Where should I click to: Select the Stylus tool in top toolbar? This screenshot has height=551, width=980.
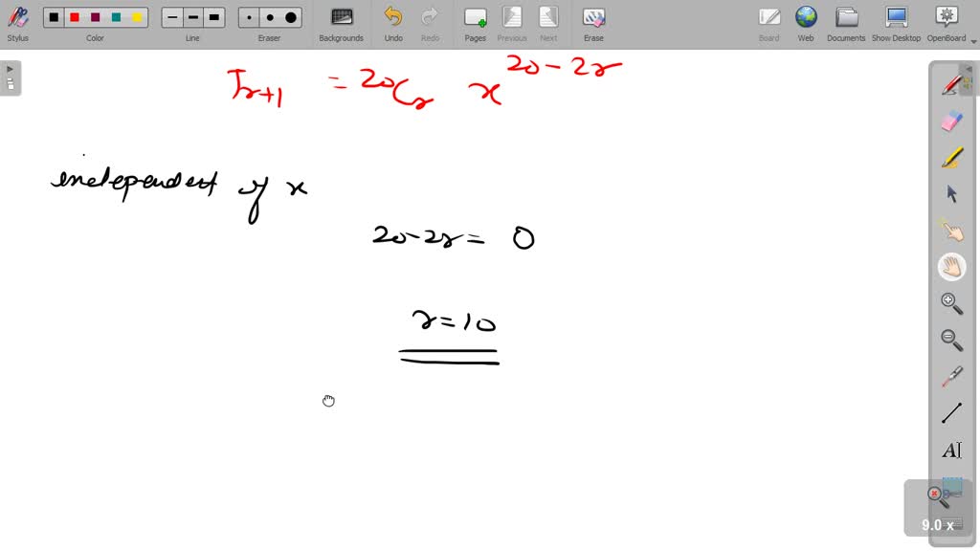point(17,24)
